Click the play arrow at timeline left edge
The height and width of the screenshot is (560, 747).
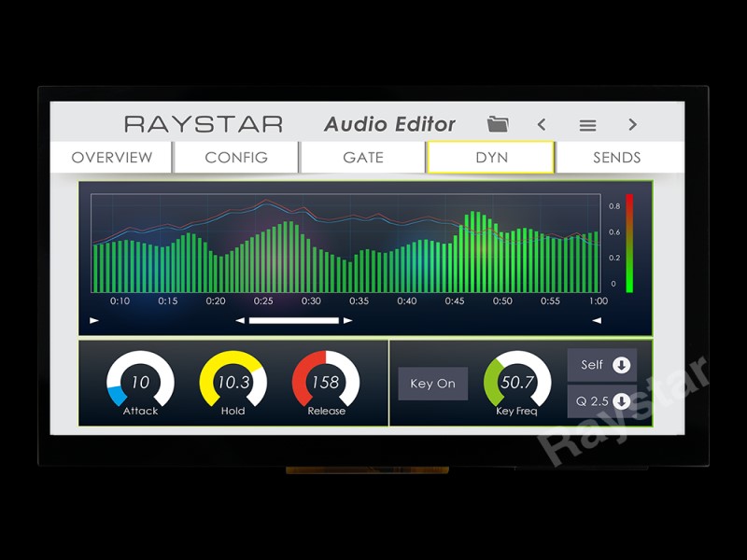coord(94,320)
